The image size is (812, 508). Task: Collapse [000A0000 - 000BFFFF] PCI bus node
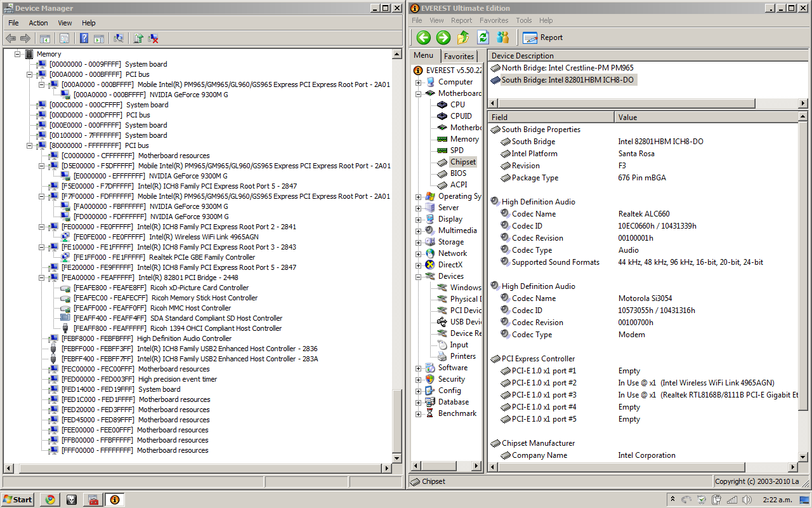pos(30,74)
